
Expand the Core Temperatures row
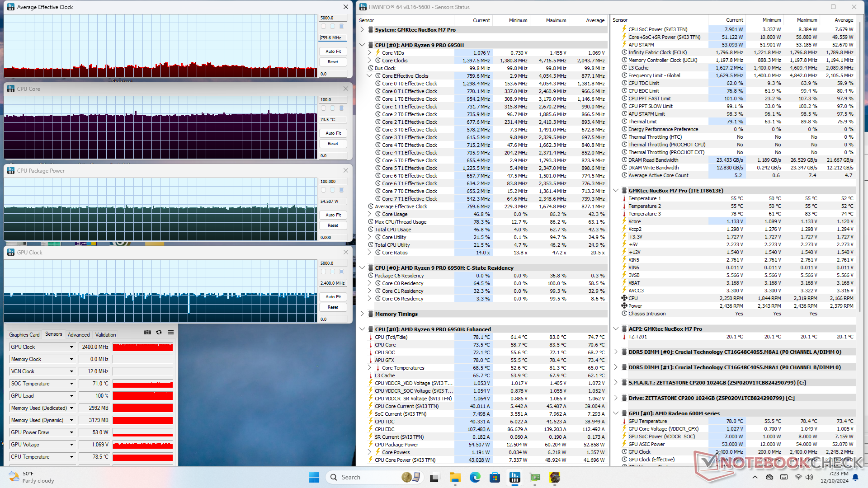tap(369, 367)
